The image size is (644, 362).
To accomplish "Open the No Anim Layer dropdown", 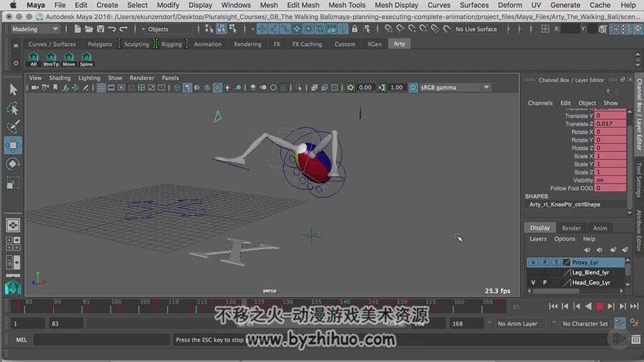I will click(521, 324).
